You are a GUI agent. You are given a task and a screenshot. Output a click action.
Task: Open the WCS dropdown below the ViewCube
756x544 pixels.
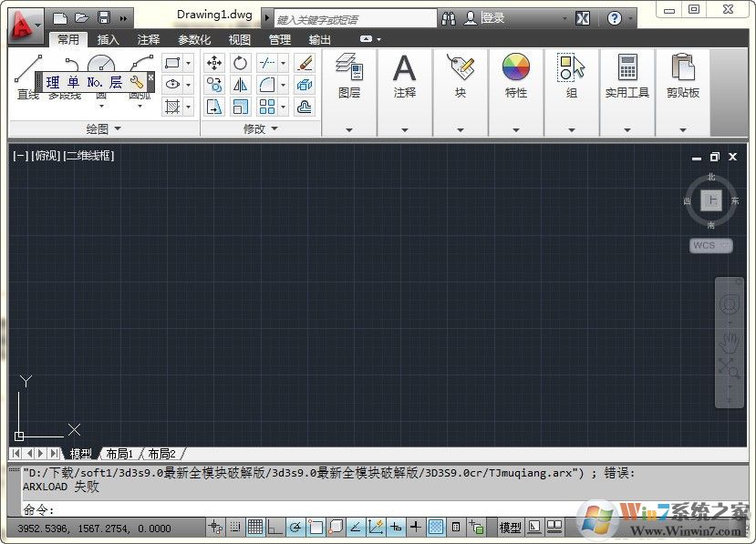[710, 245]
